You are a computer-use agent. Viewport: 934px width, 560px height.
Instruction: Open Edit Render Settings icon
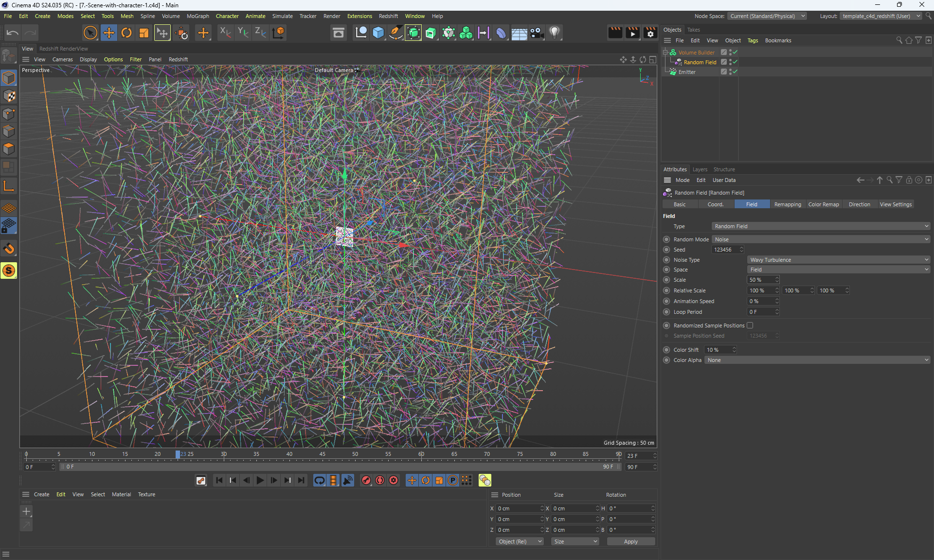(650, 33)
